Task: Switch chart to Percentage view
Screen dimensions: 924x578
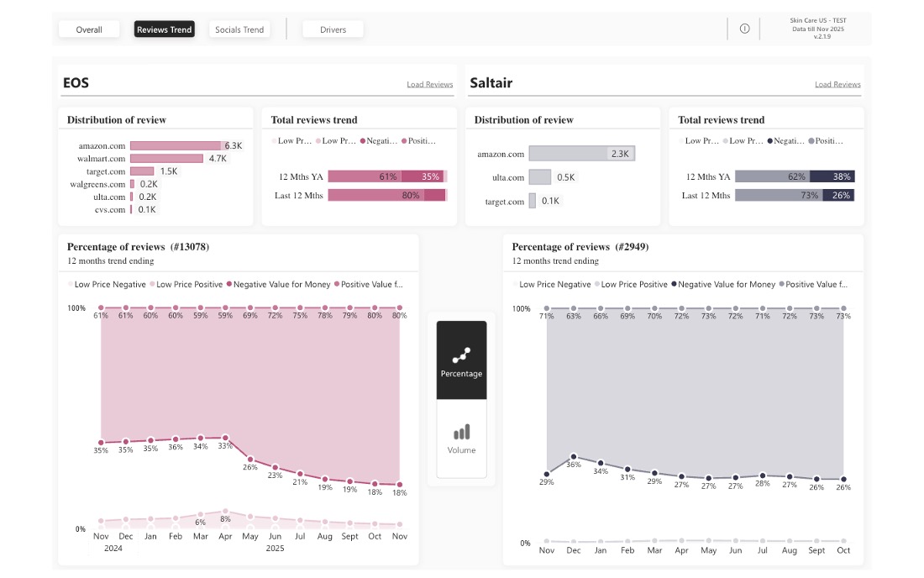Action: [461, 360]
